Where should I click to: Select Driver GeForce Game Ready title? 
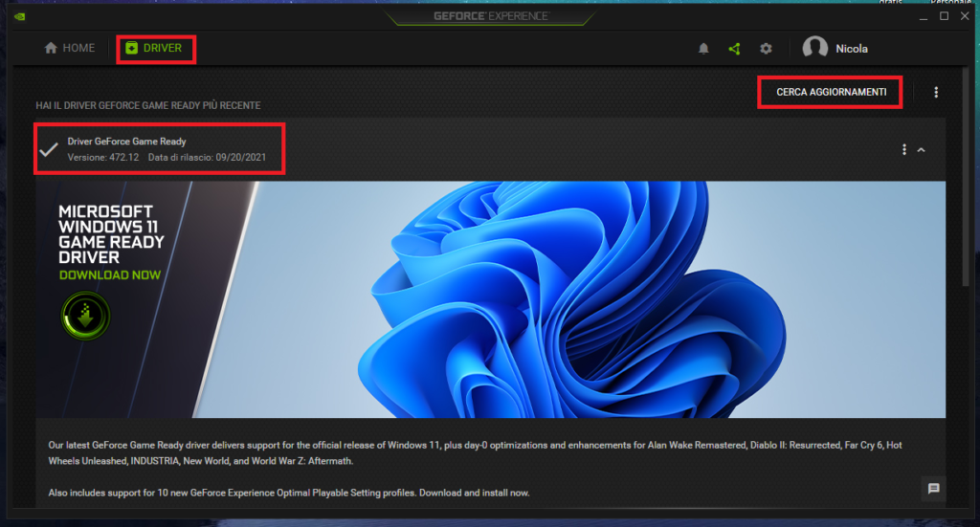127,142
